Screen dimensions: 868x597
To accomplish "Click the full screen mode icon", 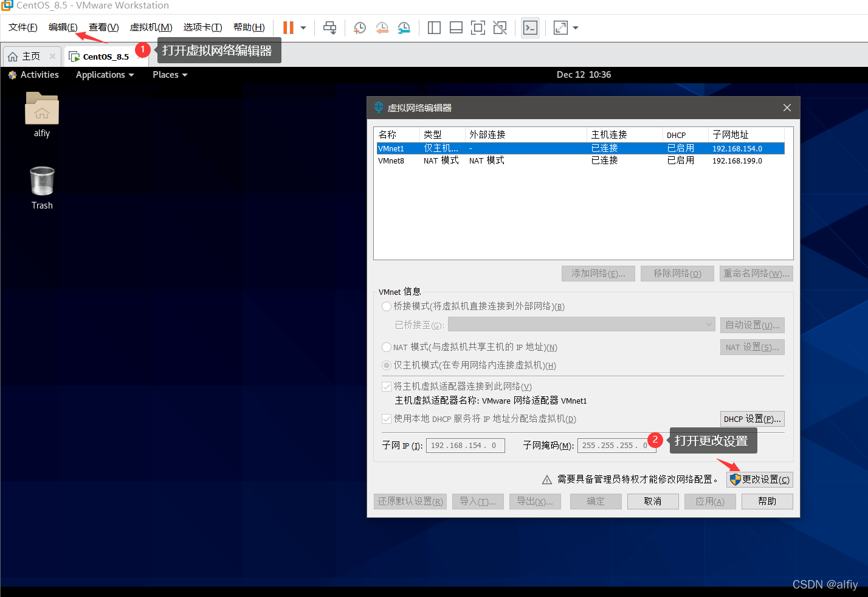I will [x=478, y=27].
